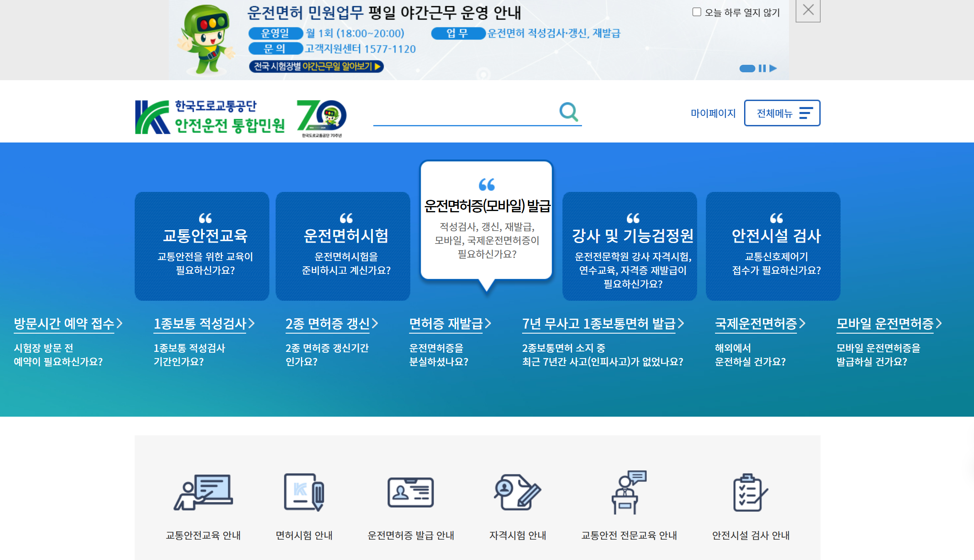Image resolution: width=974 pixels, height=560 pixels.
Task: Open the 교통안전교육 안내 presenter icon
Action: coord(203,492)
